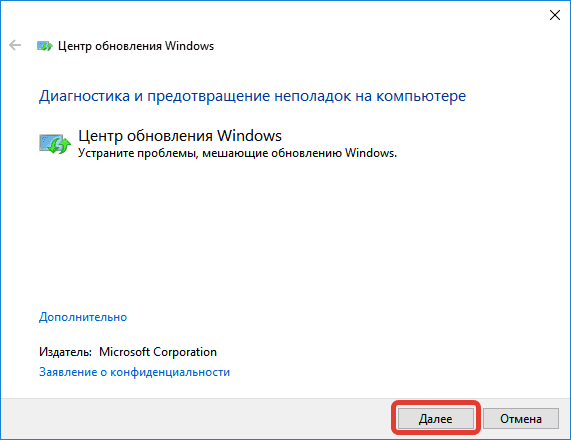Screen dimensions: 571x440
Task: Click the Microsoft Corporation publisher name
Action: 158,352
